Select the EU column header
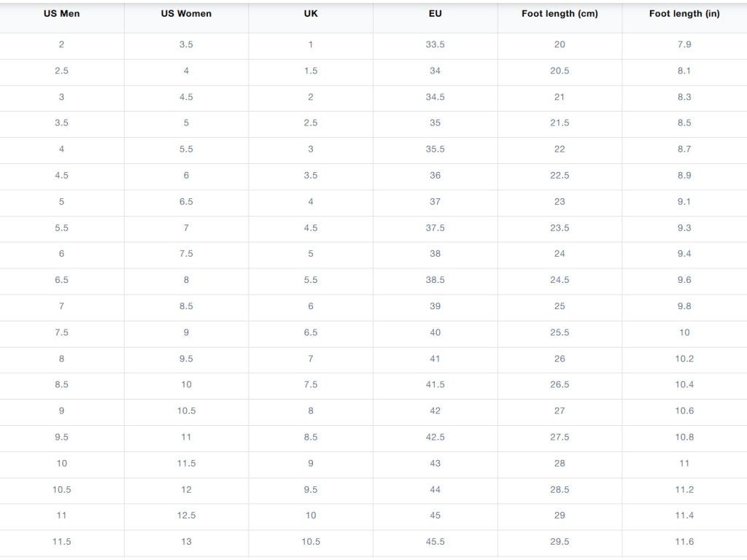Image resolution: width=747 pixels, height=560 pixels. click(435, 14)
